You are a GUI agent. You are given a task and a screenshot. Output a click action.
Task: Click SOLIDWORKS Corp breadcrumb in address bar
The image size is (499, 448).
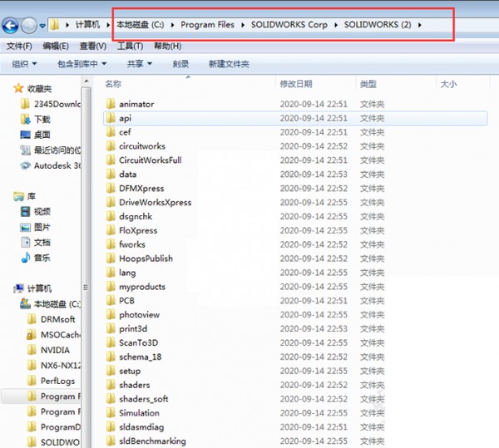289,24
